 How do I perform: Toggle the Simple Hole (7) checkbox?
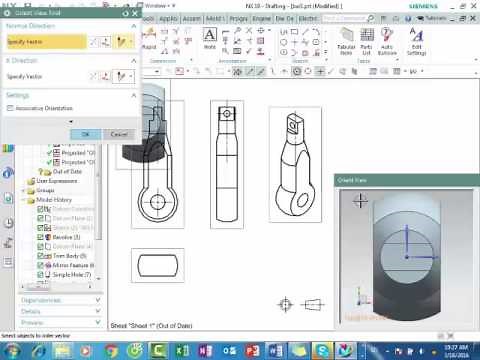pos(40,275)
